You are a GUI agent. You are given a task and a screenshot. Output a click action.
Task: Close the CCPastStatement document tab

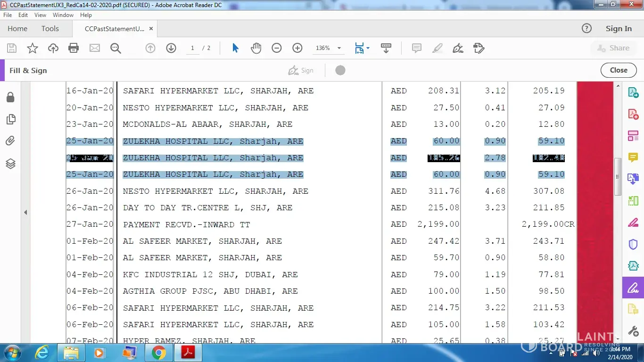click(x=151, y=29)
